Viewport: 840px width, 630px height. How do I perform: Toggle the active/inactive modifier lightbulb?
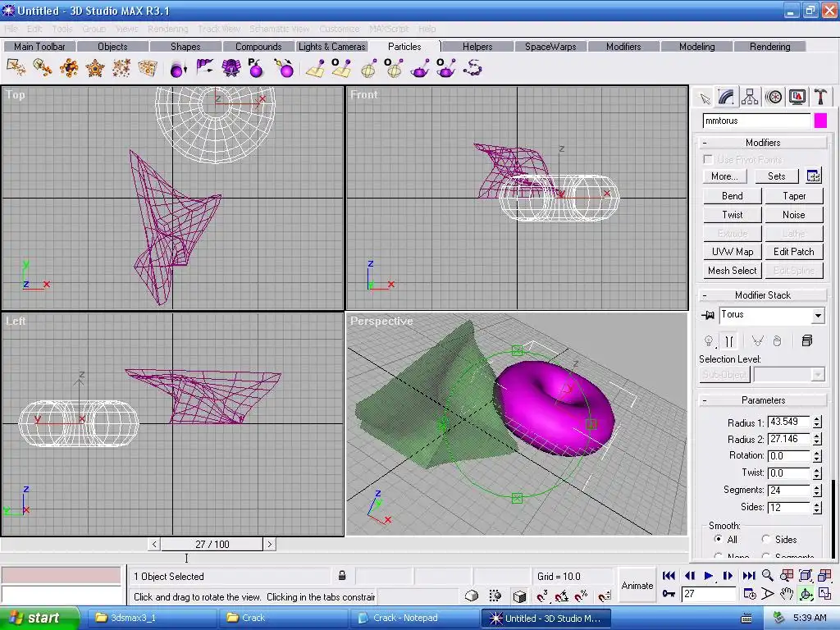coord(709,340)
